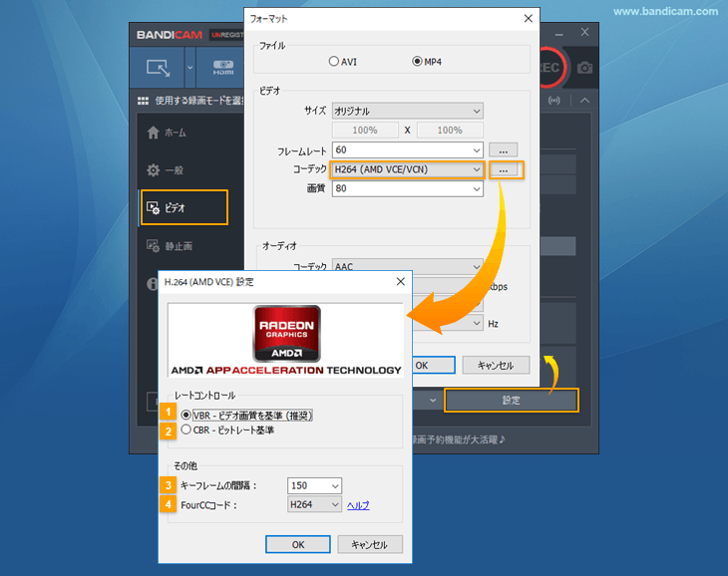Switch to the ビデオ (Video) tab
The height and width of the screenshot is (576, 728).
(182, 207)
